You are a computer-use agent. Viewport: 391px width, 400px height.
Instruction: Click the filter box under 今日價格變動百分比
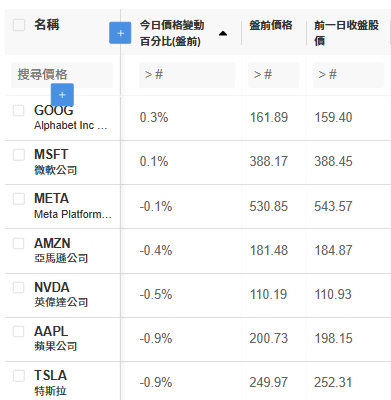[187, 75]
